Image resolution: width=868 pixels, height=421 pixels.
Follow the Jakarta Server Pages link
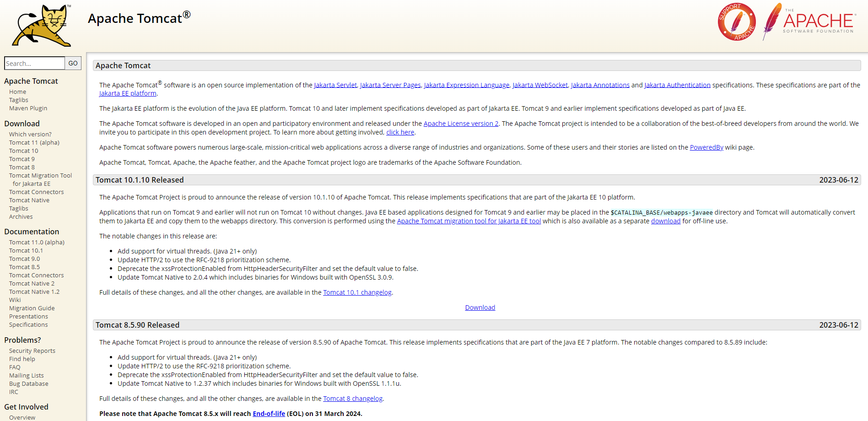[x=390, y=85]
